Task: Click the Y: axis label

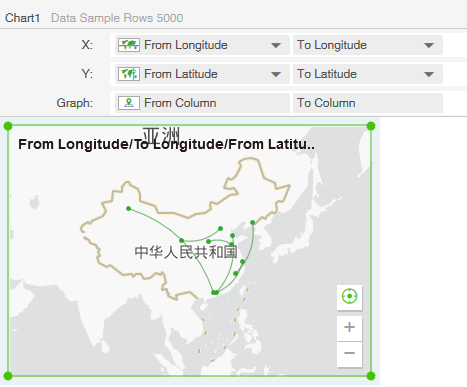Action: 87,74
